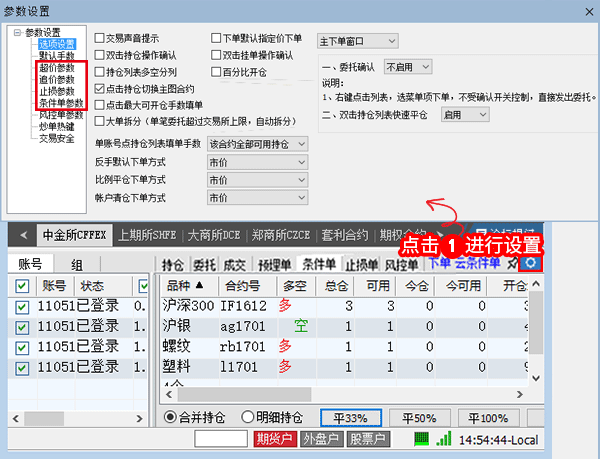The height and width of the screenshot is (459, 600).
Task: Enable the 交易声音提示 checkbox
Action: pyautogui.click(x=100, y=38)
